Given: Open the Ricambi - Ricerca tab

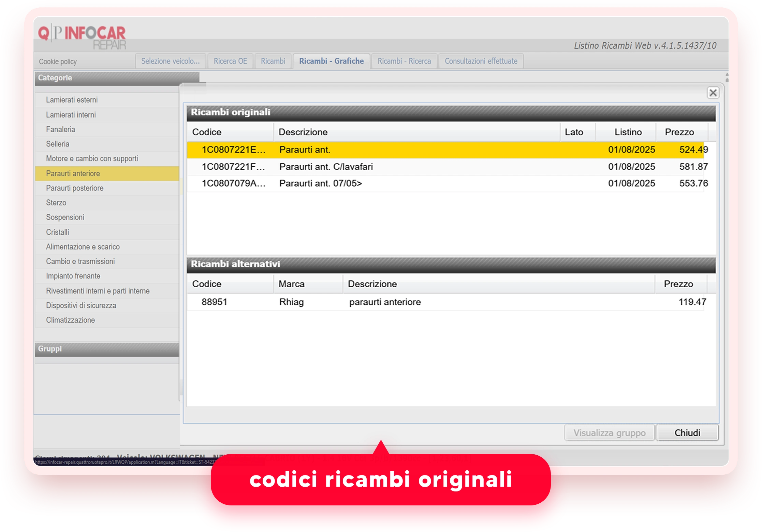Looking at the screenshot, I should coord(404,61).
